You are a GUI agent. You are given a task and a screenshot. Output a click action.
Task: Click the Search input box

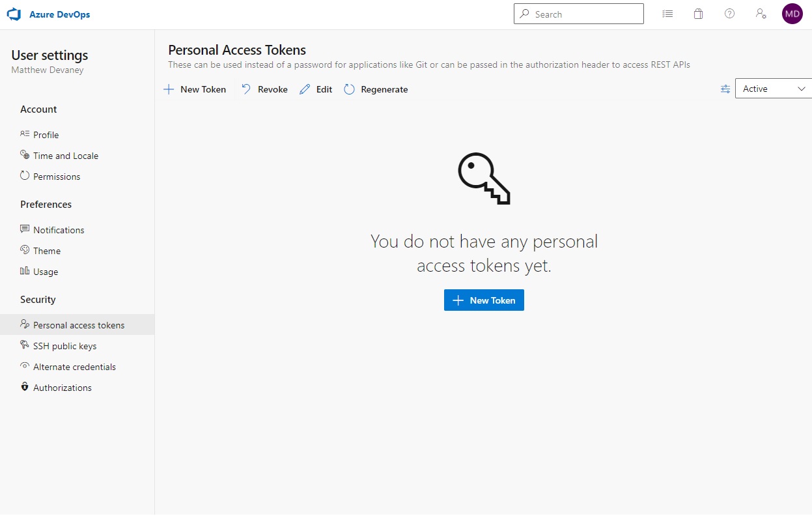tap(578, 14)
